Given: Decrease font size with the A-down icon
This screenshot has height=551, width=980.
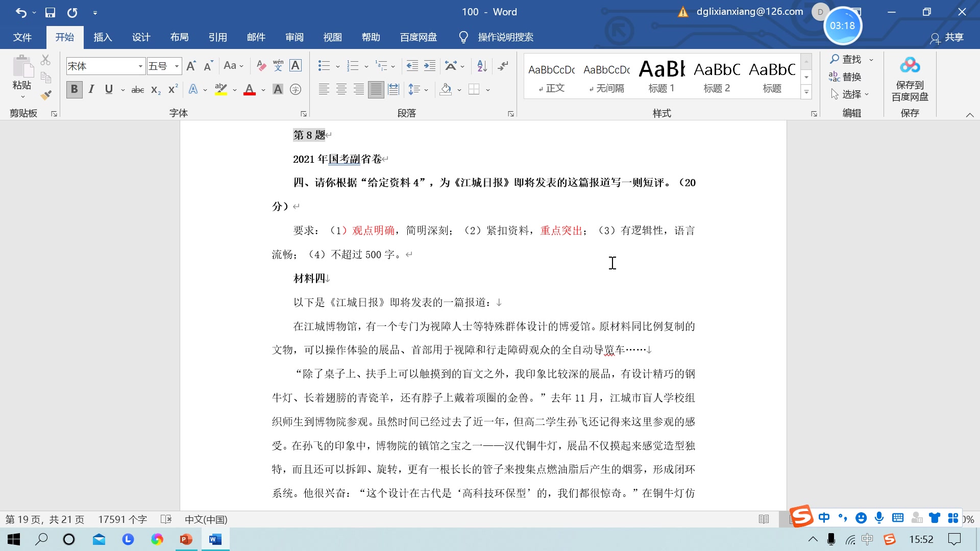Looking at the screenshot, I should click(x=208, y=66).
